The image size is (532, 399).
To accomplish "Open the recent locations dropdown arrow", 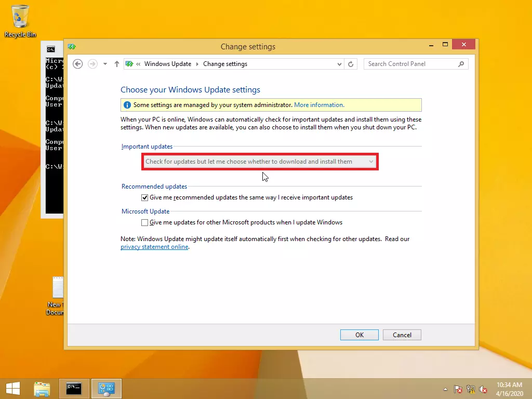I will coord(105,64).
